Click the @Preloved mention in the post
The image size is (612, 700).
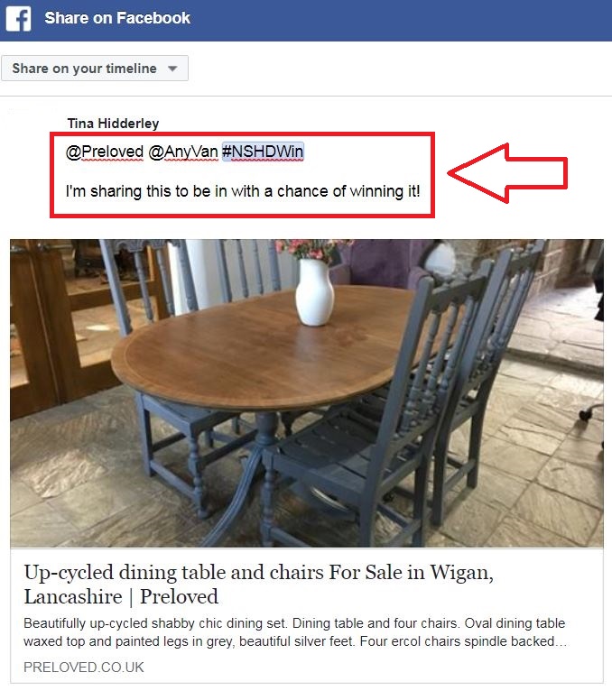pos(105,152)
